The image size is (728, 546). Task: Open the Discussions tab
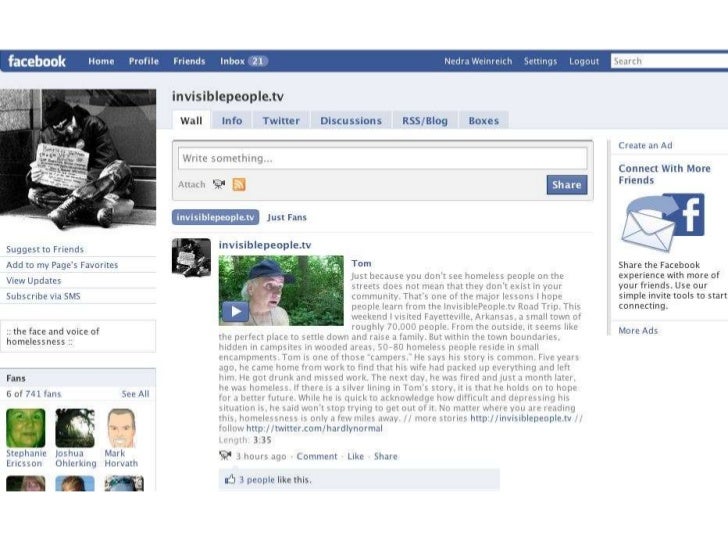351,121
